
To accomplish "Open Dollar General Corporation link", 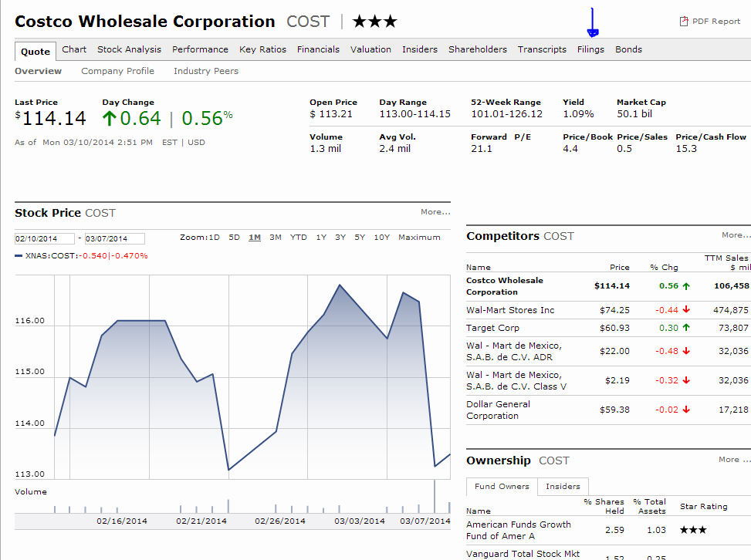I will (498, 410).
